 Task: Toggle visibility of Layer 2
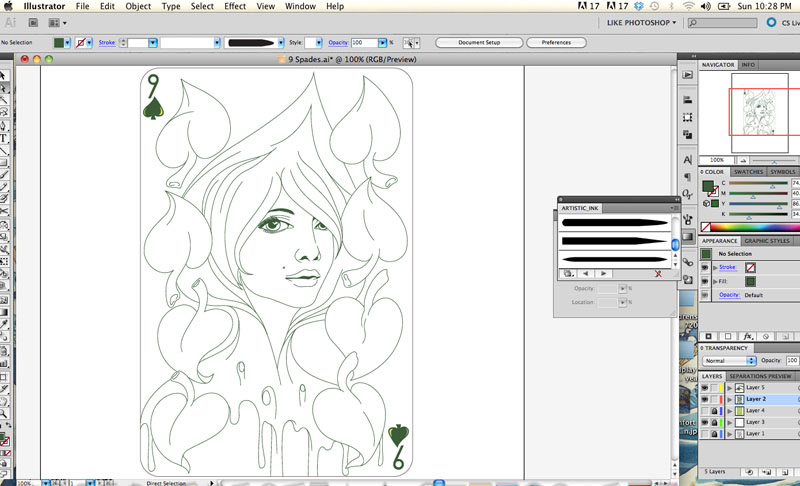[705, 399]
